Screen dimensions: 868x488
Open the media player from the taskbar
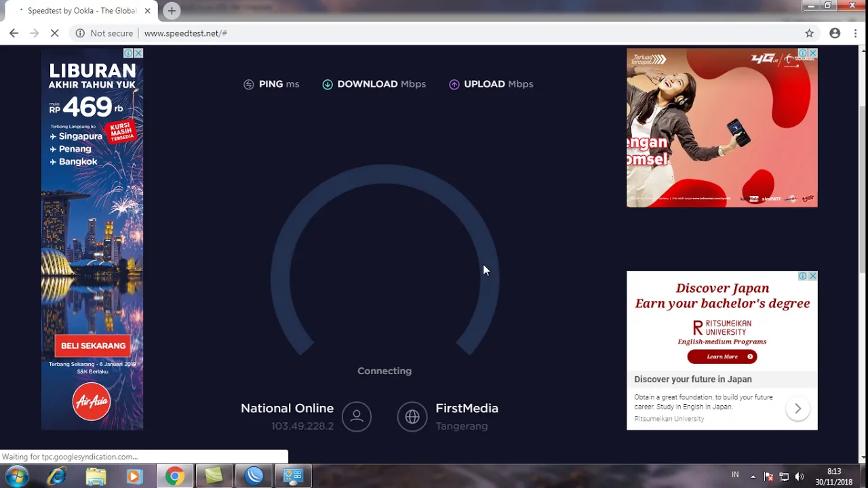(x=134, y=476)
